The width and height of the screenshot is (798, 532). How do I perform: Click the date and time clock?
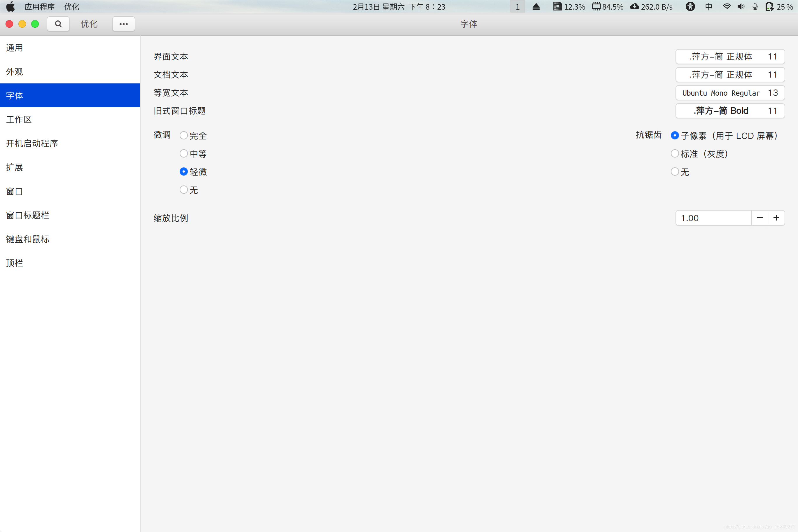pyautogui.click(x=399, y=7)
